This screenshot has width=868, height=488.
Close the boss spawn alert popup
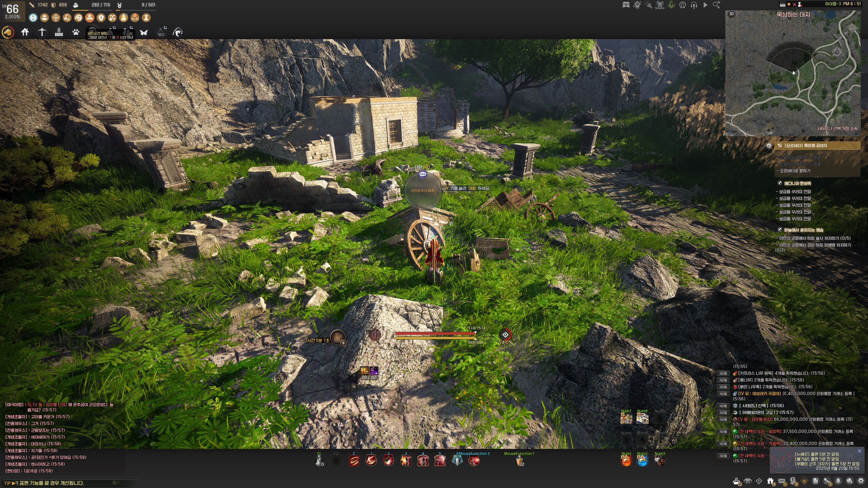(x=859, y=451)
